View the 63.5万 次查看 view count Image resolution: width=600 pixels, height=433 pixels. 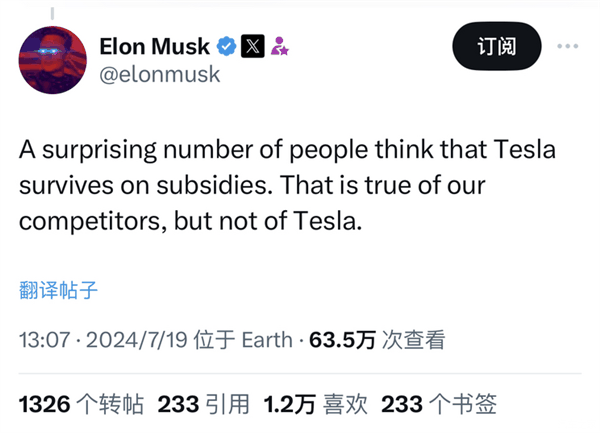tap(376, 340)
